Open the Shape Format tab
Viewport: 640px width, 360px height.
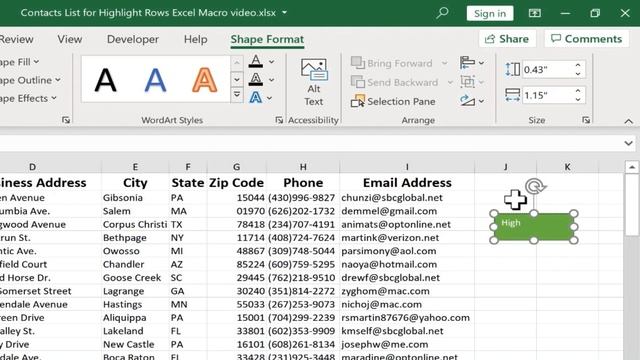point(267,39)
